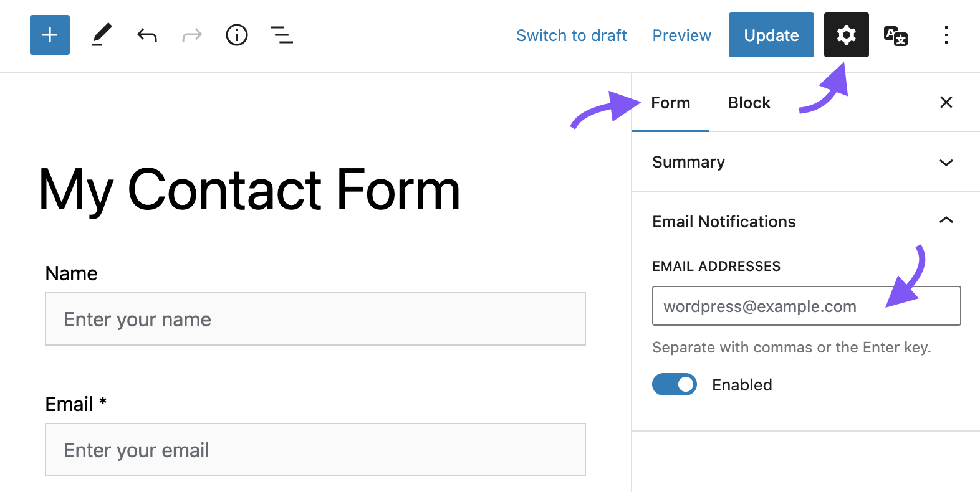Toggle the settings gear sidebar
The width and height of the screenshot is (980, 492).
(846, 35)
